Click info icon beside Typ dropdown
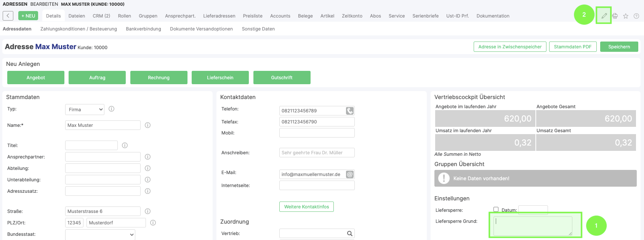 click(112, 109)
